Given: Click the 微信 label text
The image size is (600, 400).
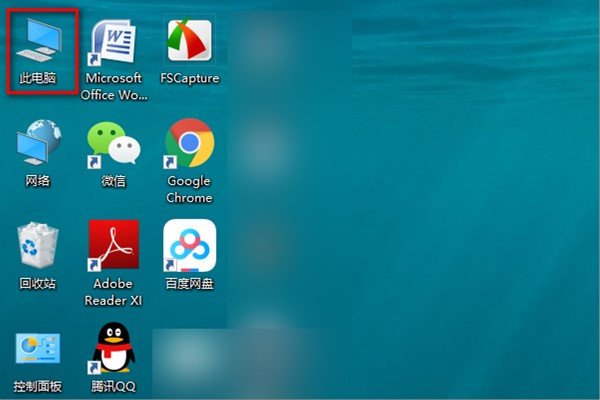Looking at the screenshot, I should point(113,181).
